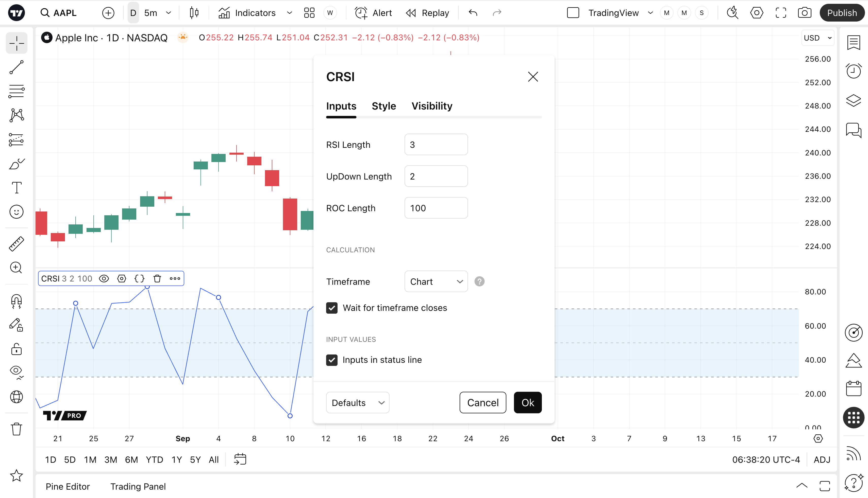The image size is (868, 498).
Task: Switch to the Style tab
Action: (384, 106)
